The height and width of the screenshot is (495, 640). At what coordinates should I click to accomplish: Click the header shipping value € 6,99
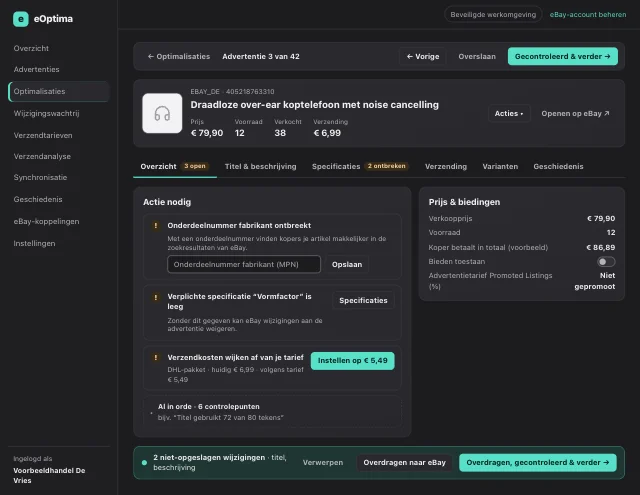point(327,133)
